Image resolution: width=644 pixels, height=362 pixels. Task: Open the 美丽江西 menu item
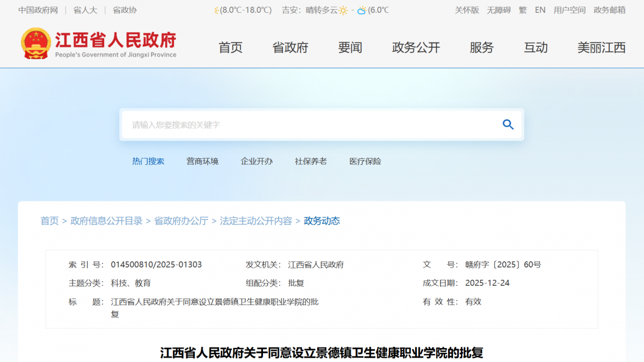(x=601, y=48)
